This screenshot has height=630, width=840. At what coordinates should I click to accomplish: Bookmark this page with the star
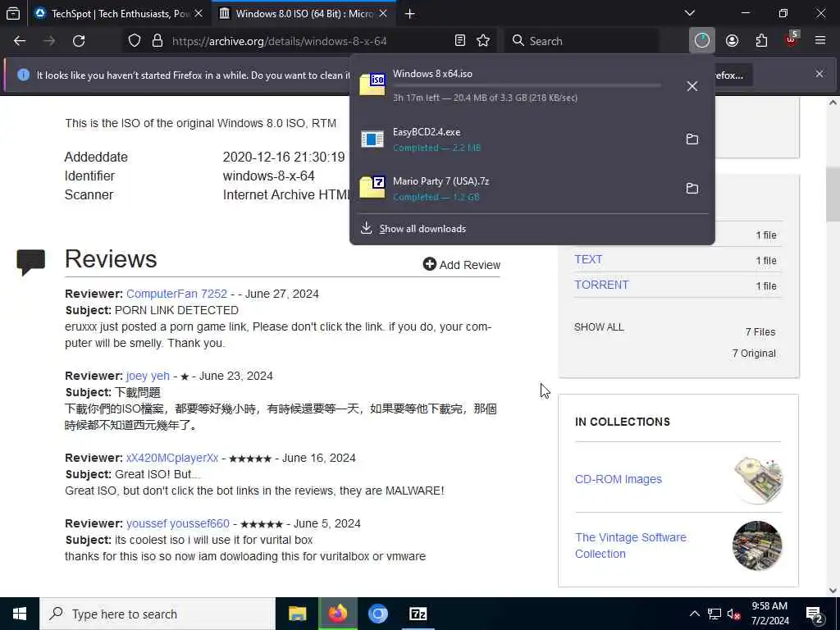[483, 41]
